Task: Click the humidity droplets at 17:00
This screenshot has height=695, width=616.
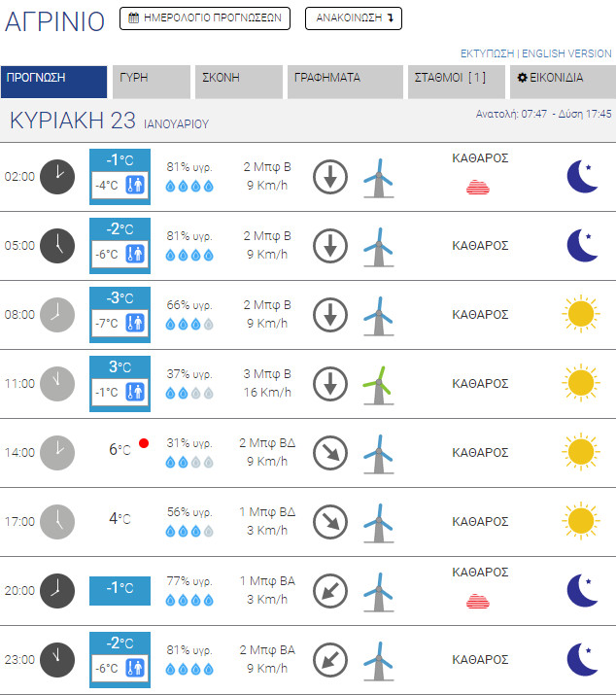Action: click(189, 531)
